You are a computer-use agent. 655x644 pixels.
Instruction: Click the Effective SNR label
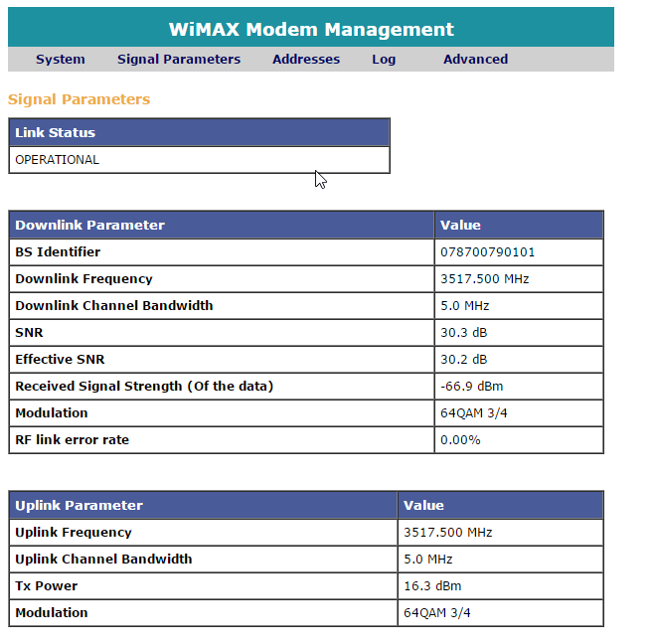(60, 359)
